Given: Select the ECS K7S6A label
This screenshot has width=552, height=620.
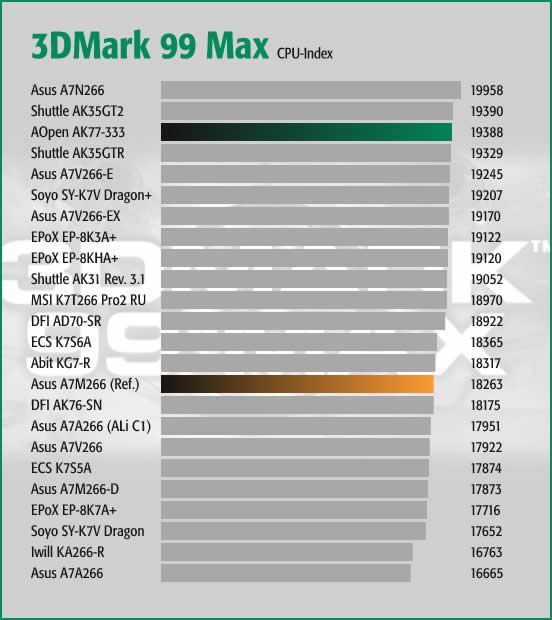Looking at the screenshot, I should [61, 342].
